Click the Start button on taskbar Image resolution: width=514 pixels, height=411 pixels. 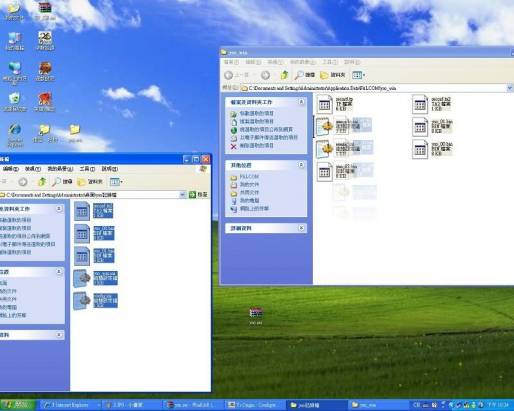(x=17, y=405)
